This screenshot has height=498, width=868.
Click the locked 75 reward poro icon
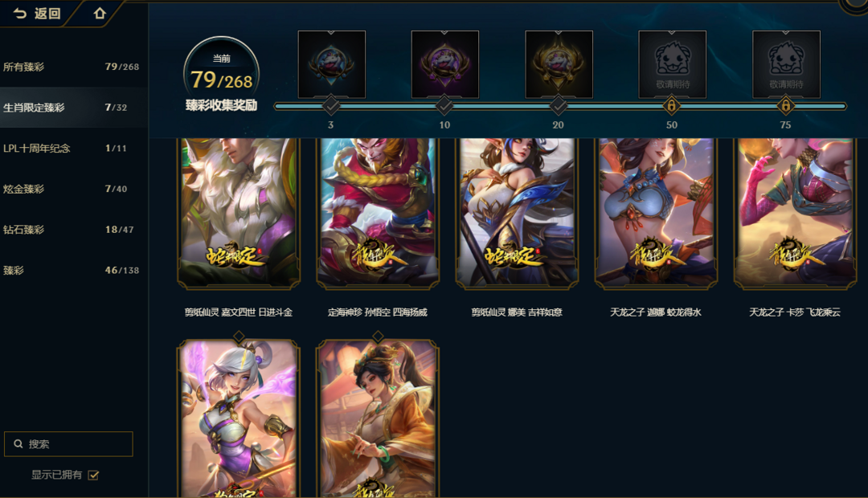pos(786,65)
